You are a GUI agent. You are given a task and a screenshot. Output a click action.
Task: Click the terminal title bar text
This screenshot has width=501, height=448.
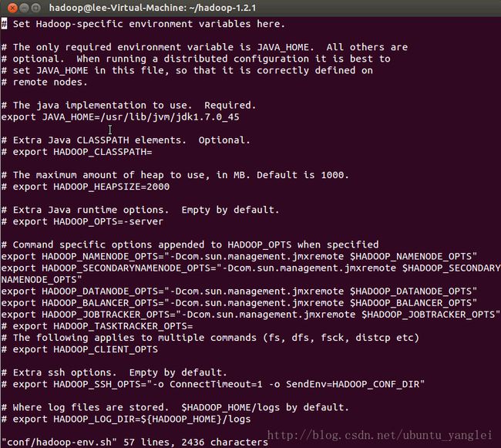pos(153,8)
